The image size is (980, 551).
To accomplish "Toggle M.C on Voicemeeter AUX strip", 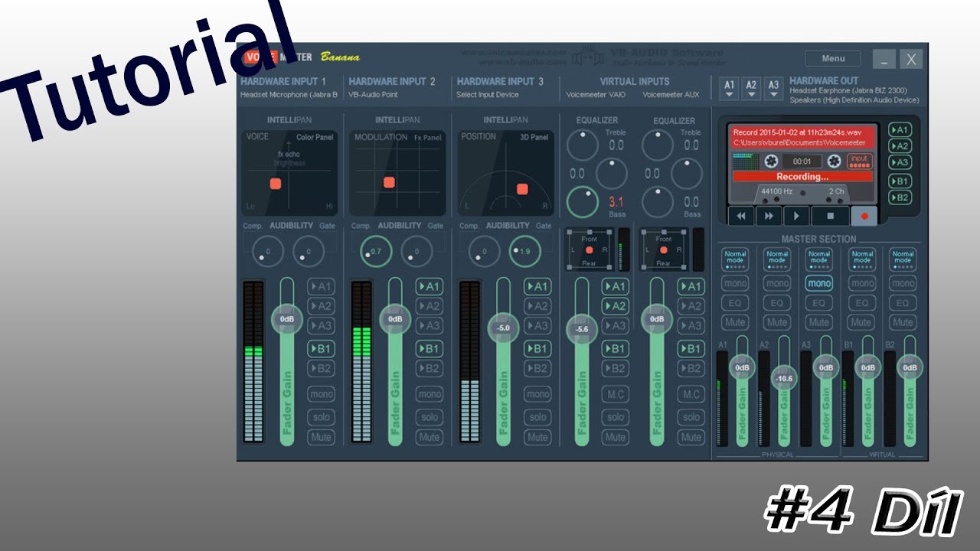I will tap(691, 395).
